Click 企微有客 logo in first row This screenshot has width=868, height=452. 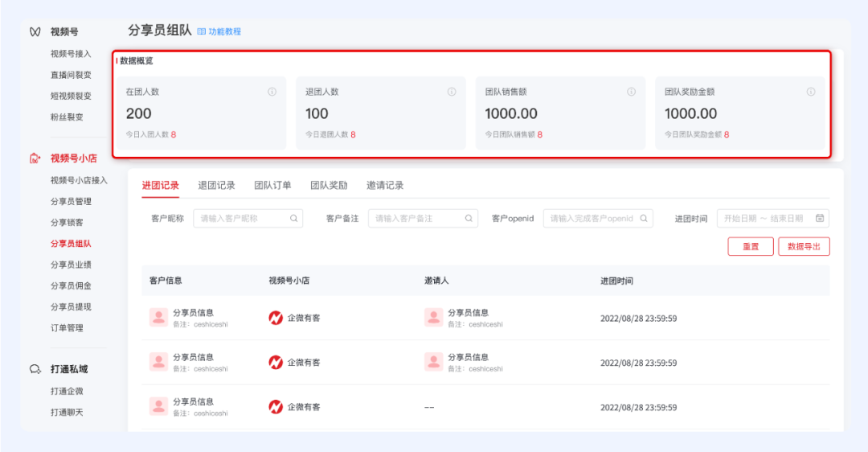[276, 318]
